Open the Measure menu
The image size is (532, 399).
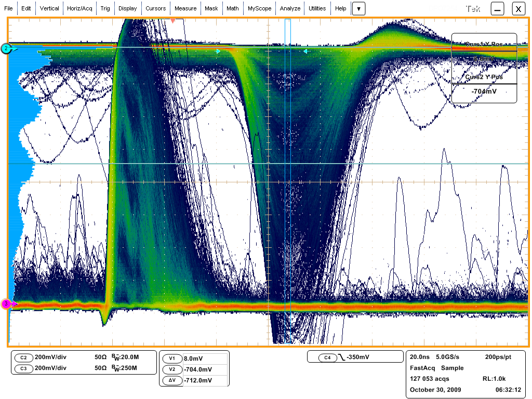click(x=185, y=9)
